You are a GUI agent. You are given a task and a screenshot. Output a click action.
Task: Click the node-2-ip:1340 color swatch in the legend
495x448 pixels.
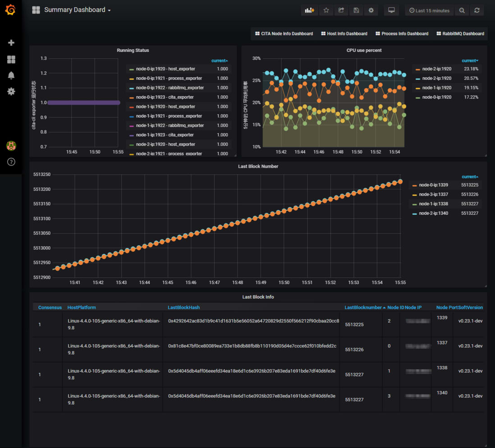(x=415, y=214)
